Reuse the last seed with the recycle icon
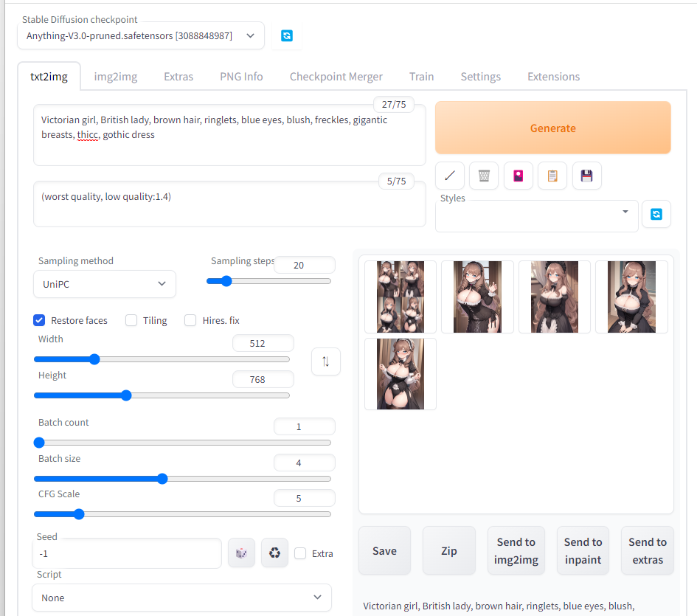 click(x=274, y=553)
